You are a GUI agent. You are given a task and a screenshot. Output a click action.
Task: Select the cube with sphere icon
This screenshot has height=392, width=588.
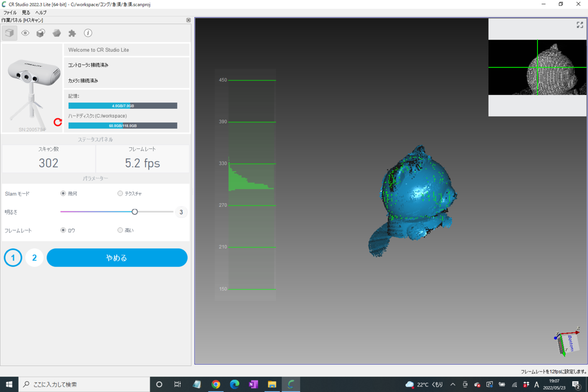[41, 33]
